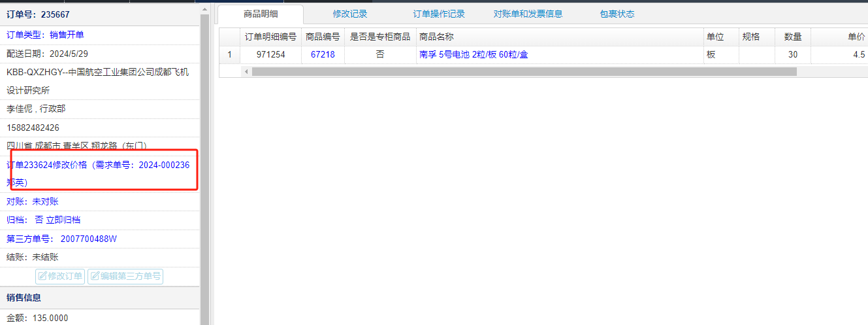Screen dimensions: 868x325
Task: Click the product table's horizontal scrollbar thumb
Action: coord(524,71)
